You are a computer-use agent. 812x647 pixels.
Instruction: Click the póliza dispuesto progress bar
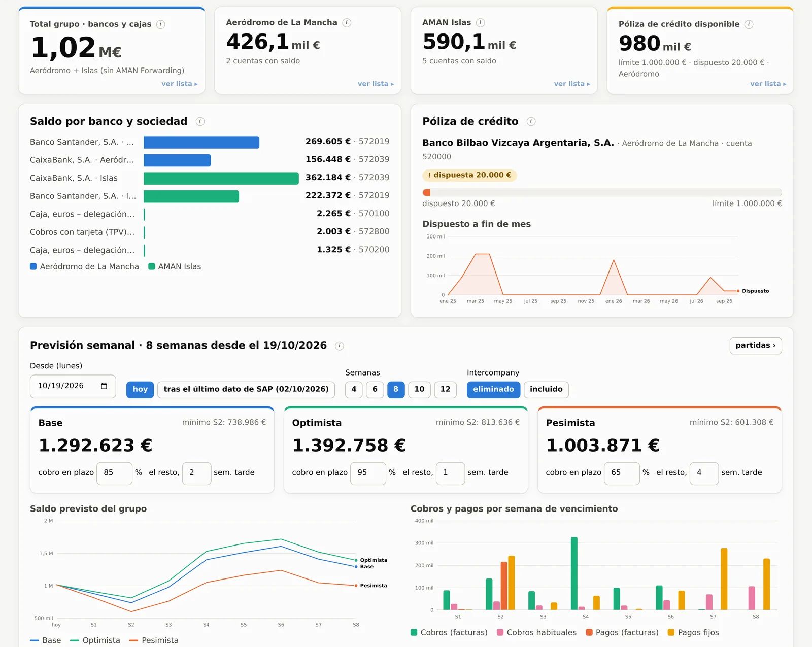(x=602, y=193)
